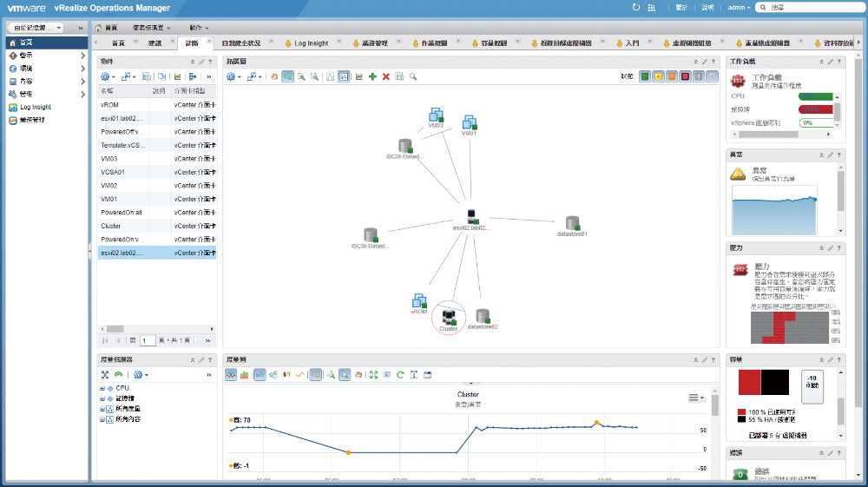Select the Getting Started tab near the right

pyautogui.click(x=632, y=43)
